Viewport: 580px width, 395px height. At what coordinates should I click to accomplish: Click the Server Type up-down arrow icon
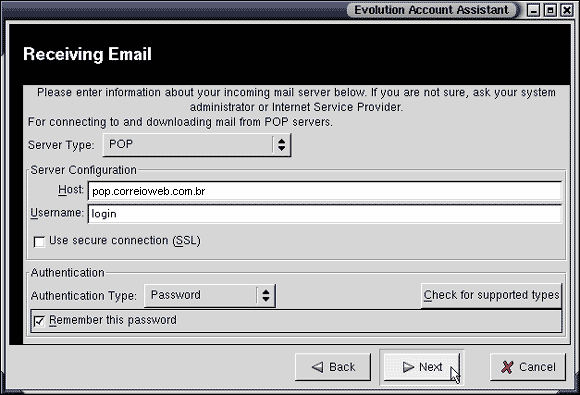point(281,145)
